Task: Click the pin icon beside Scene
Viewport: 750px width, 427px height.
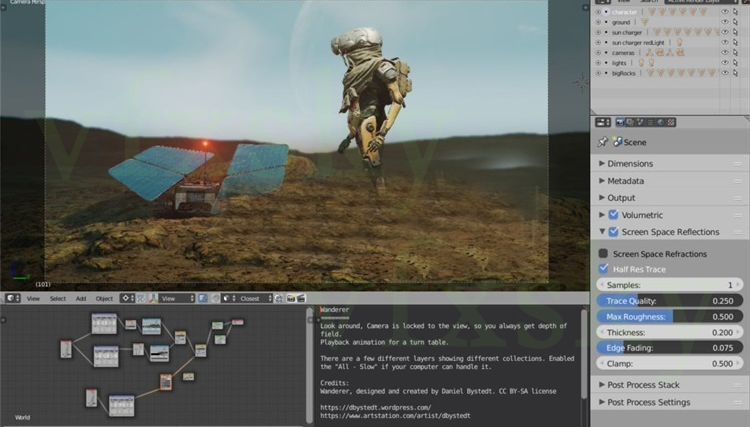Action: tap(603, 142)
